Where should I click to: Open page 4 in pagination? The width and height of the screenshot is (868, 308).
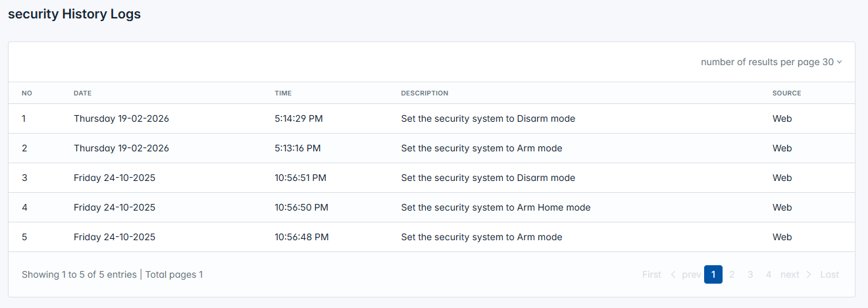[769, 274]
